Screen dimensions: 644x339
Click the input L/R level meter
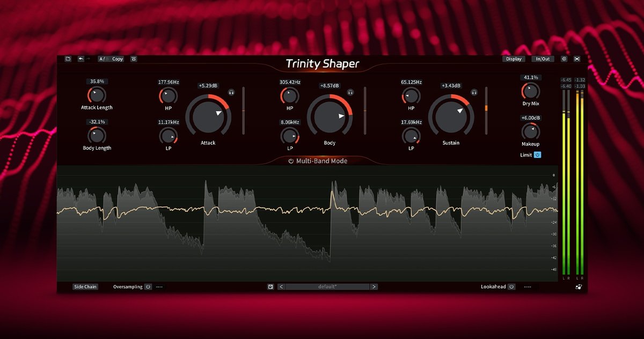pos(566,182)
